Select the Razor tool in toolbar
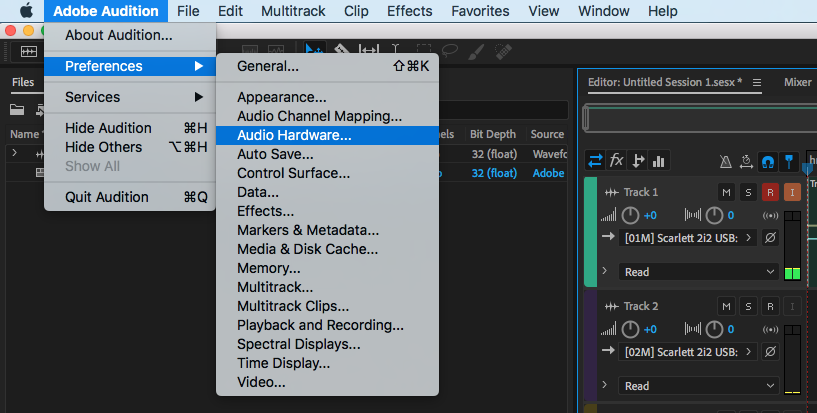The image size is (817, 413). point(341,51)
